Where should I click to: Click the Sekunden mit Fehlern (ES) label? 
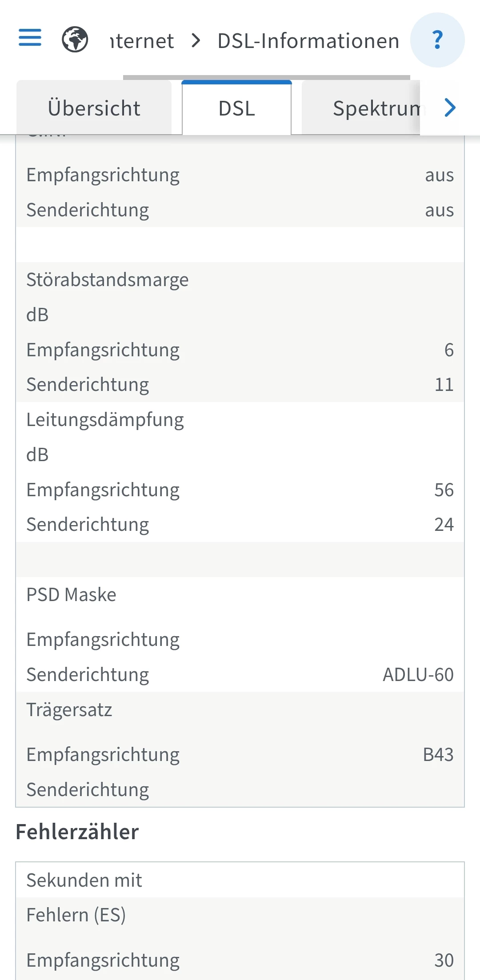[x=84, y=897]
